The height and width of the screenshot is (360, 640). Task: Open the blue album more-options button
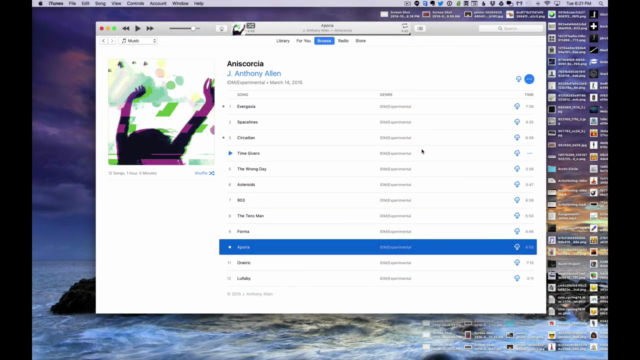pos(529,79)
